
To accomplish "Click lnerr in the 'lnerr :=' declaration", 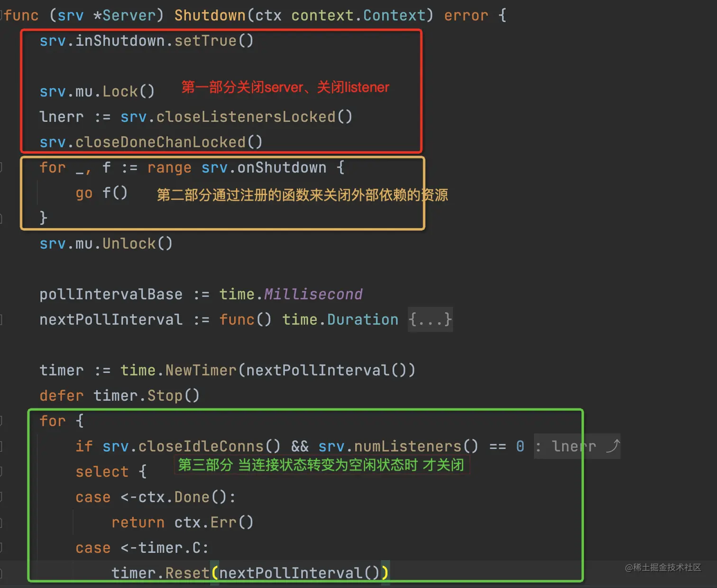I will (62, 117).
